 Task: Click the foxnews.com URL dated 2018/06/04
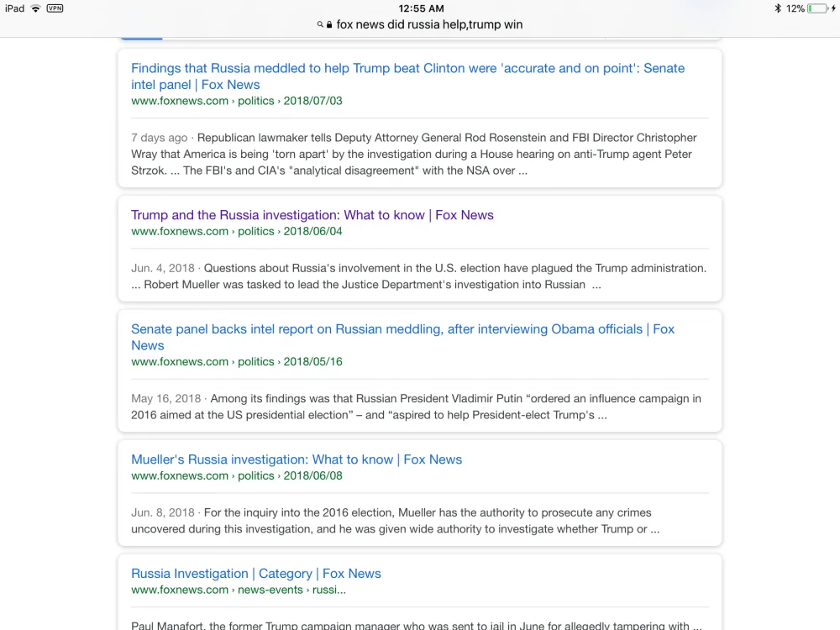tap(237, 231)
